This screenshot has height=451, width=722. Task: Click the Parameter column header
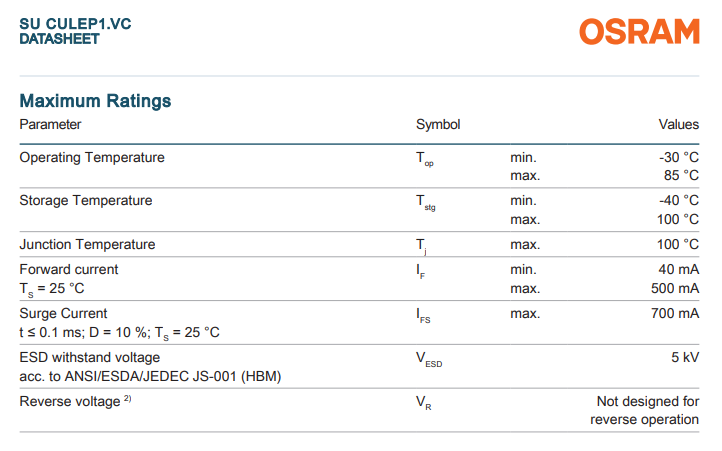click(x=50, y=125)
